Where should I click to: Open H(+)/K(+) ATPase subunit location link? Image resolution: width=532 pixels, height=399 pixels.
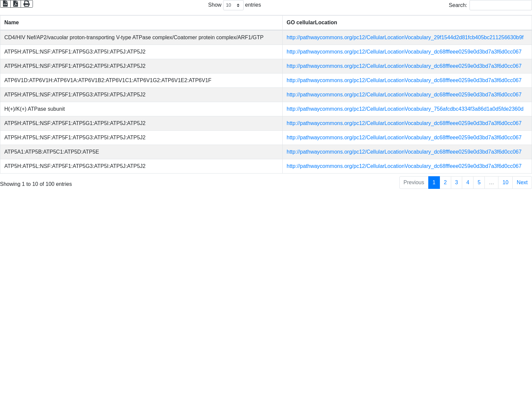pyautogui.click(x=405, y=109)
